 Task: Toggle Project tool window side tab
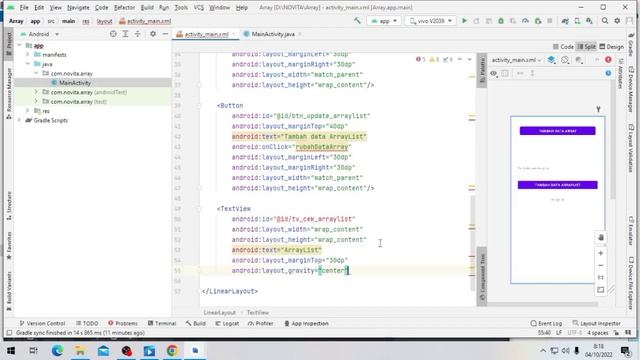coord(9,44)
